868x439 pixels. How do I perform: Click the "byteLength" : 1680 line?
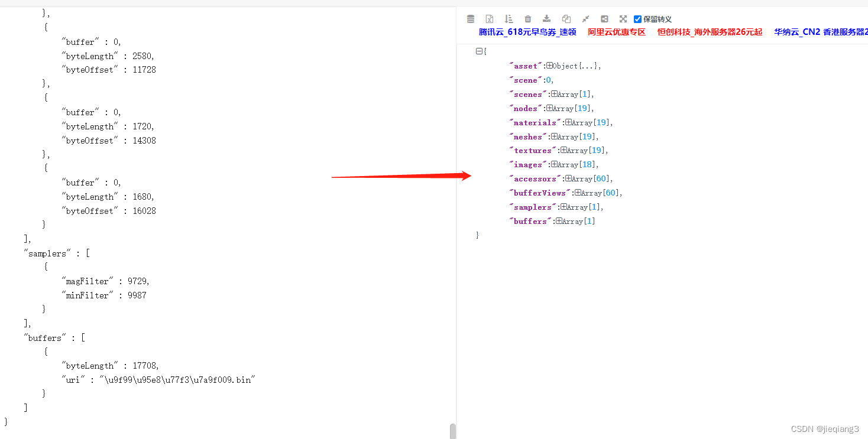108,197
